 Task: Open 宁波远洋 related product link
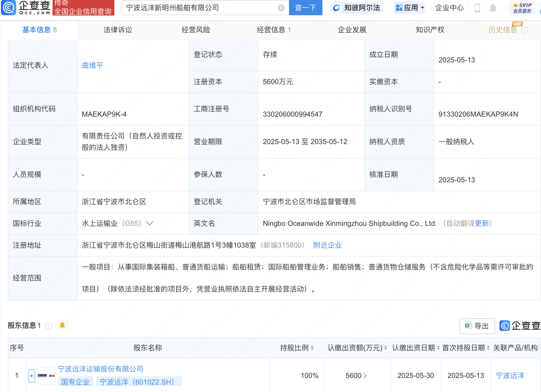point(510,376)
